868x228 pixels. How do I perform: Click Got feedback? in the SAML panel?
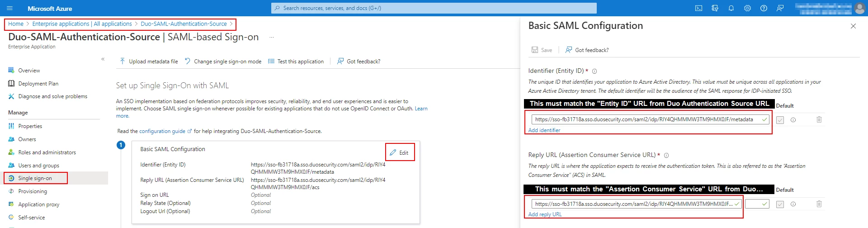pyautogui.click(x=587, y=50)
